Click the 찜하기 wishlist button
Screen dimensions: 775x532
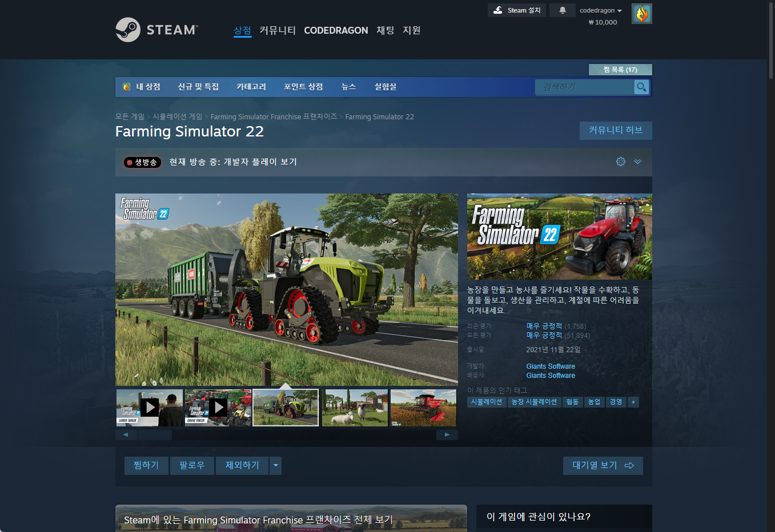coord(146,466)
